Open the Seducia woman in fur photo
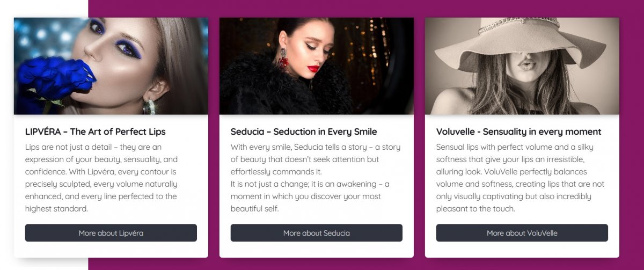This screenshot has width=644, height=270. 317,66
